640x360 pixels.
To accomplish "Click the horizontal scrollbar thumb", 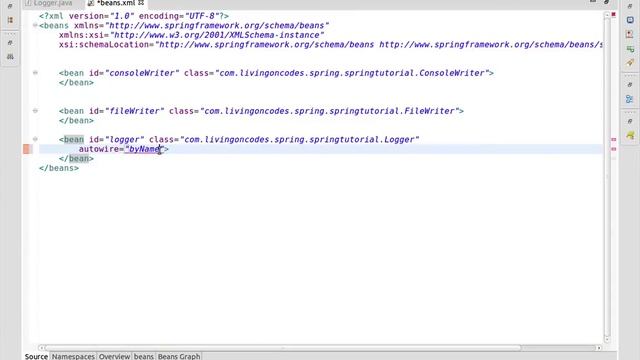I will click(x=283, y=348).
